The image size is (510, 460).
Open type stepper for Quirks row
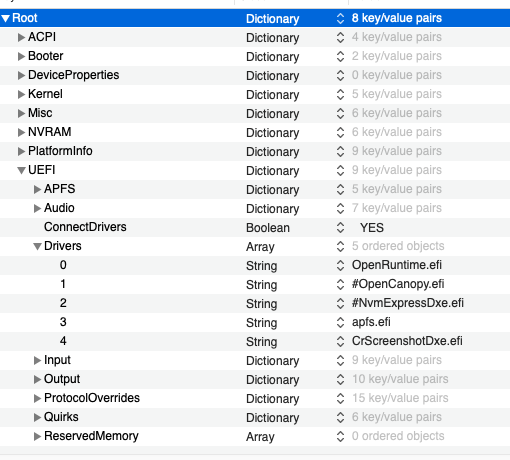coord(340,417)
